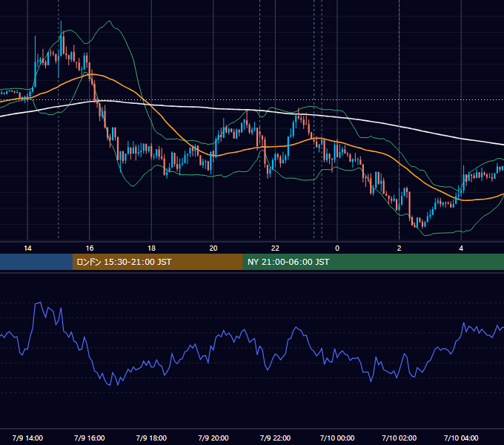Click the 7/9 16:00 date label
Image resolution: width=504 pixels, height=445 pixels.
(90, 438)
